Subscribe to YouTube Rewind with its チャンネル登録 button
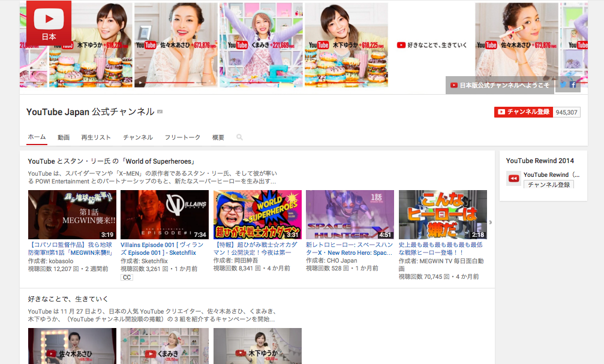Screen dimensions: 604x364 coord(549,185)
